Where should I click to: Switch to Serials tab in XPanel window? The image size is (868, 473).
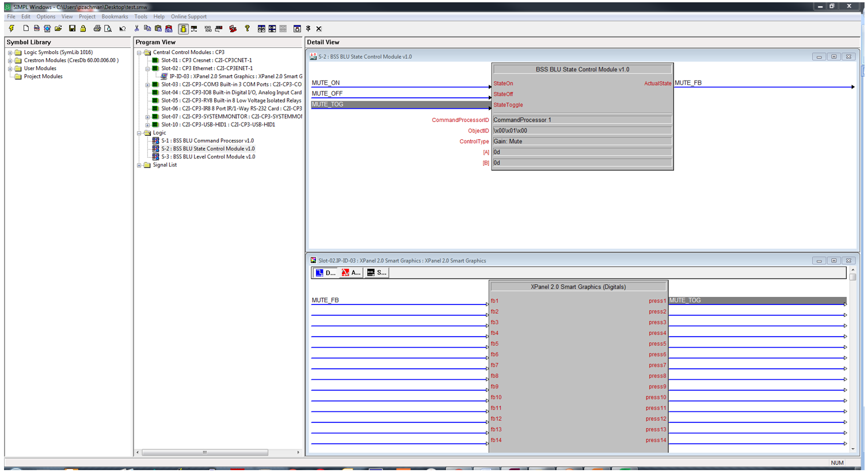377,273
